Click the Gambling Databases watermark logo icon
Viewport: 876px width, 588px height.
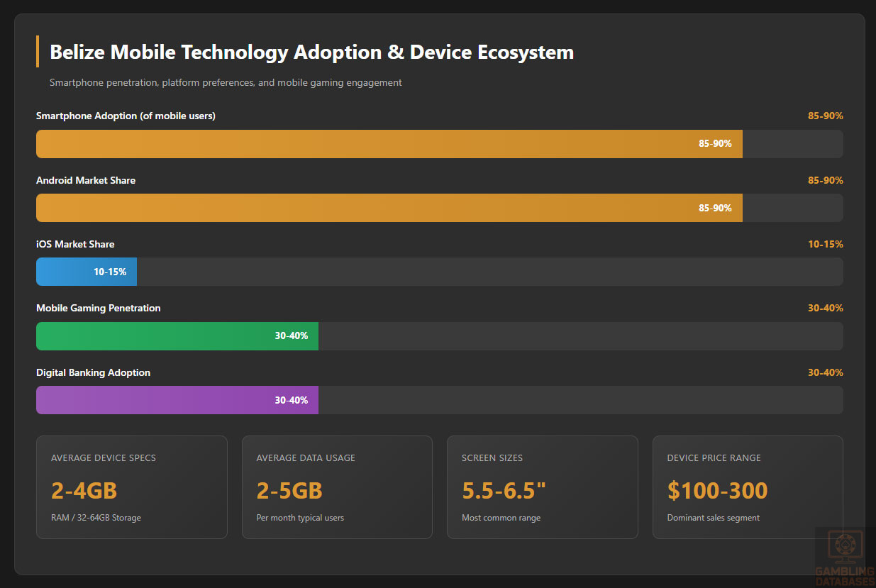(844, 548)
